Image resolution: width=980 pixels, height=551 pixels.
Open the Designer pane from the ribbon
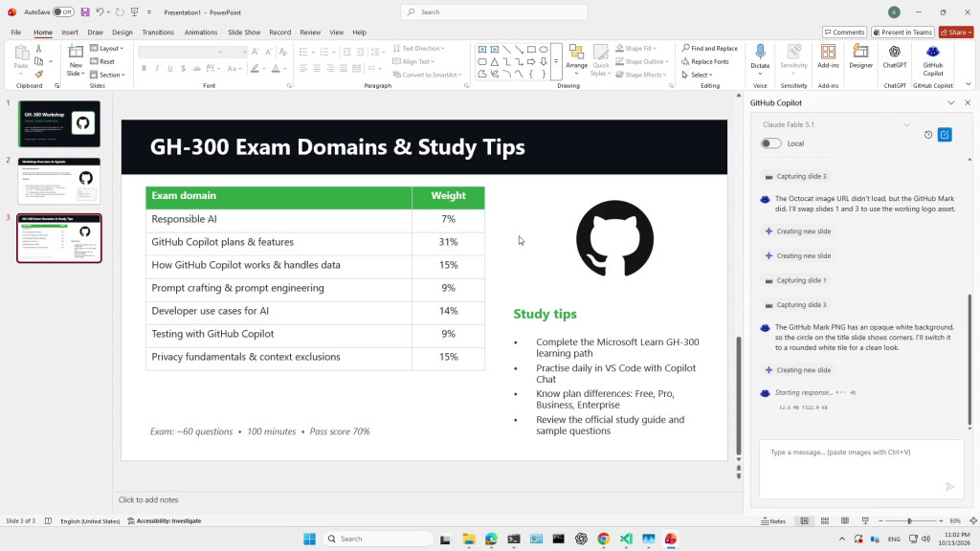coord(860,56)
